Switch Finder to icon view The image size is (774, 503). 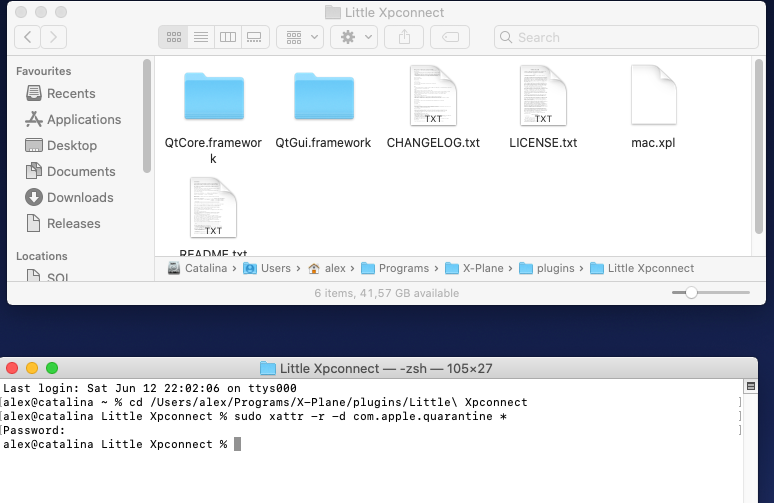click(x=173, y=37)
